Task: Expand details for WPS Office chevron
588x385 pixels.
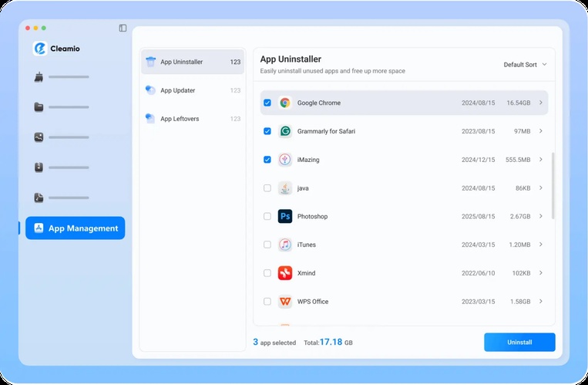Action: point(541,301)
